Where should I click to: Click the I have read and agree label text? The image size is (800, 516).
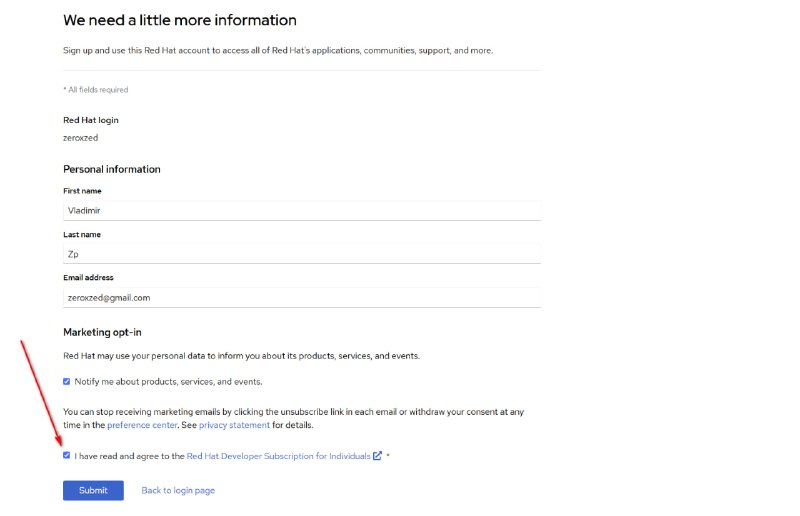pos(129,456)
